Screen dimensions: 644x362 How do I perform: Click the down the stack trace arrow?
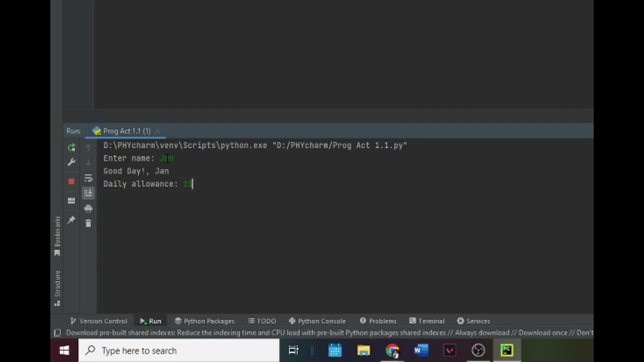coord(89,162)
